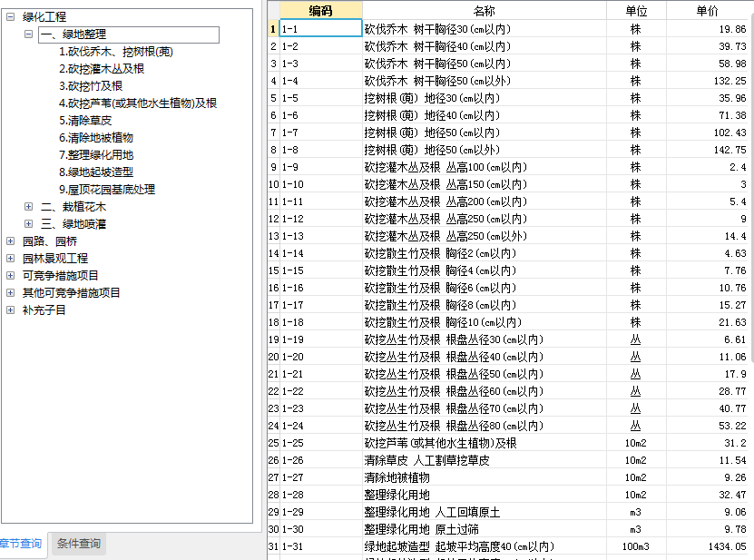Image resolution: width=754 pixels, height=560 pixels.
Task: Select 7.整理绿化用地 tree item
Action: 96,155
